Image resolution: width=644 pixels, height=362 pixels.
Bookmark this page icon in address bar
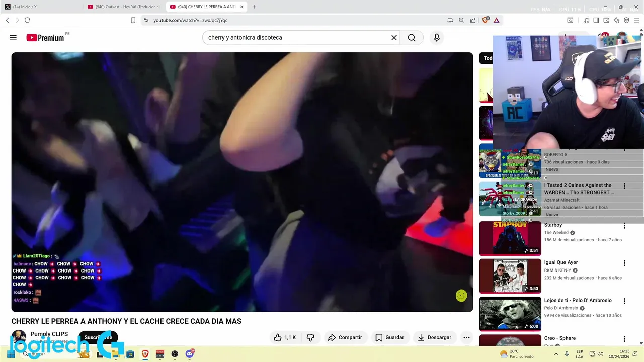tap(133, 20)
